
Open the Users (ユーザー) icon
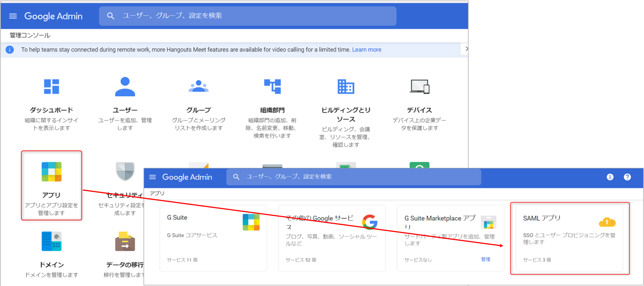125,87
